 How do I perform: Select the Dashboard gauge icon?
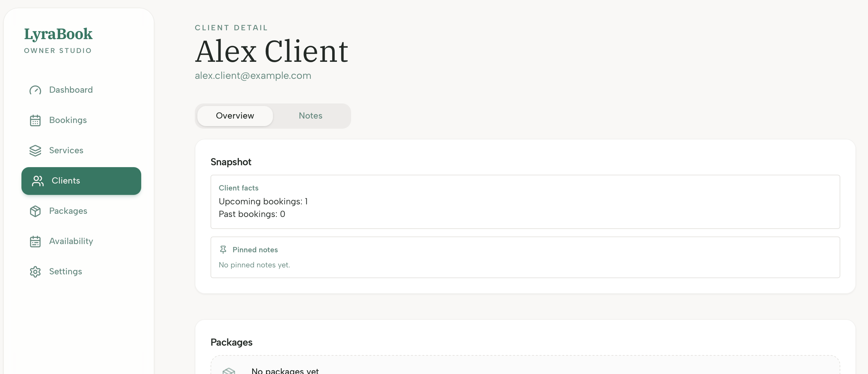coord(35,90)
